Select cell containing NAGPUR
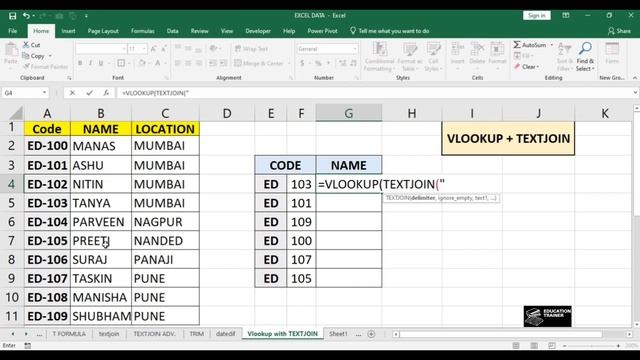 click(165, 222)
